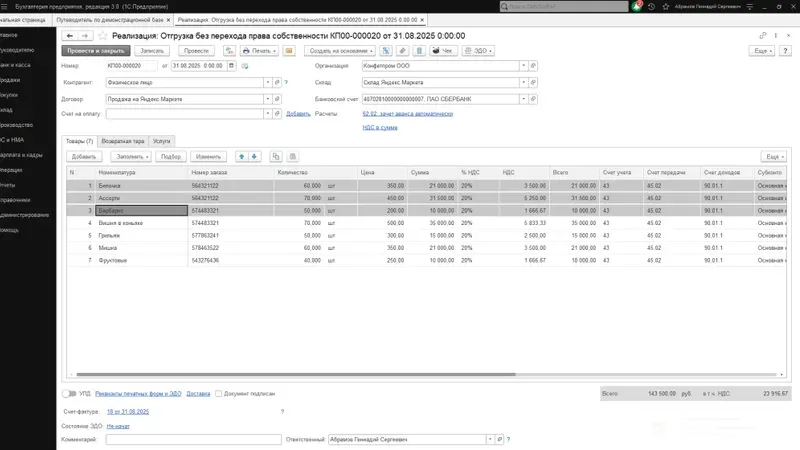Open the calendar picker next to document date
800x450 pixels.
[232, 66]
